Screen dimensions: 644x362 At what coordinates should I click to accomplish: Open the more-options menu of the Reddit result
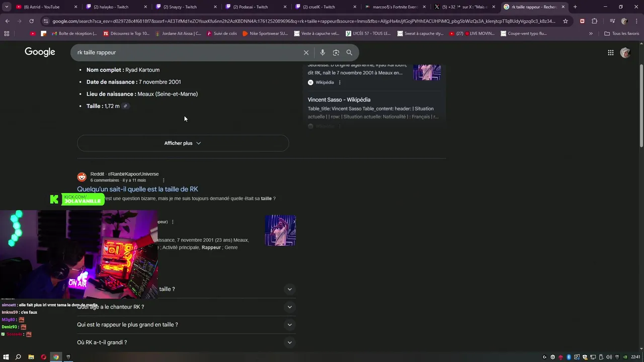(x=164, y=180)
